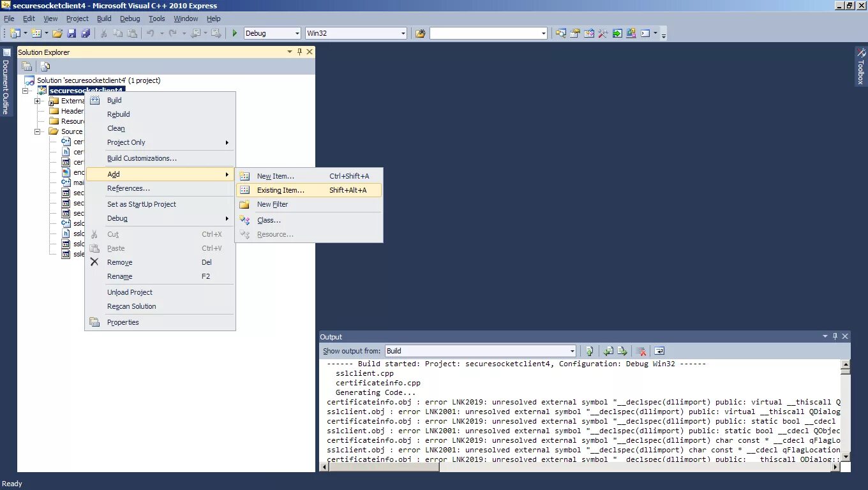
Task: Choose Set as StartUp Project
Action: [x=160, y=204]
